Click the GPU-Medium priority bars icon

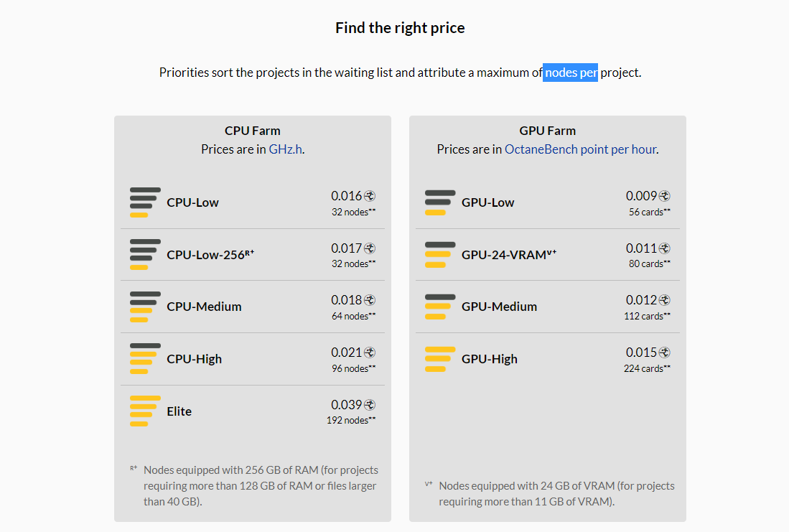coord(440,307)
